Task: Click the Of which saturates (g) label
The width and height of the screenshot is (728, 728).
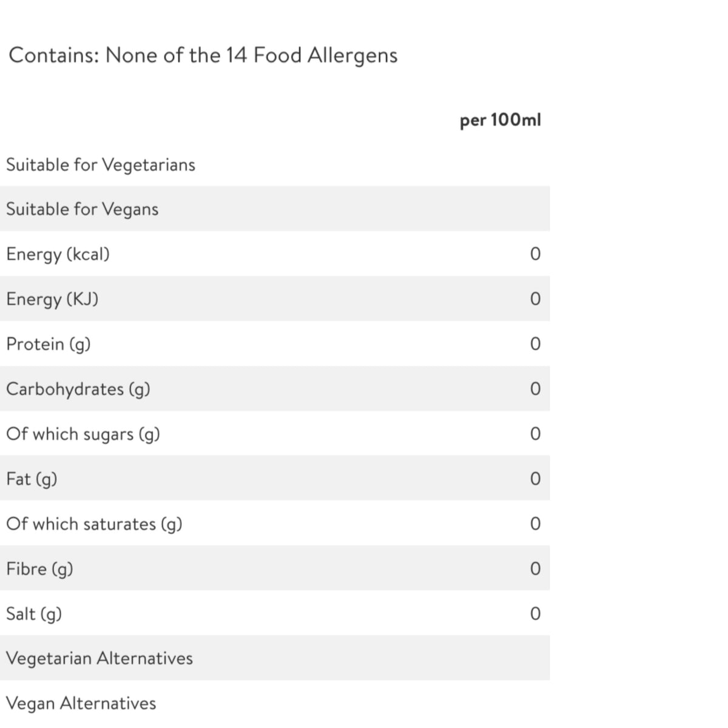Action: pos(94,524)
